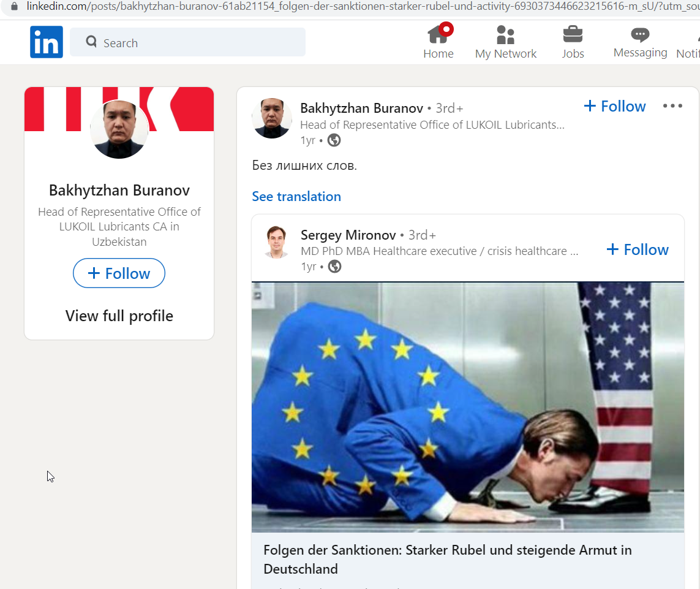The height and width of the screenshot is (589, 700).
Task: Open the Folgen der Sanktionen article headline
Action: (x=448, y=560)
